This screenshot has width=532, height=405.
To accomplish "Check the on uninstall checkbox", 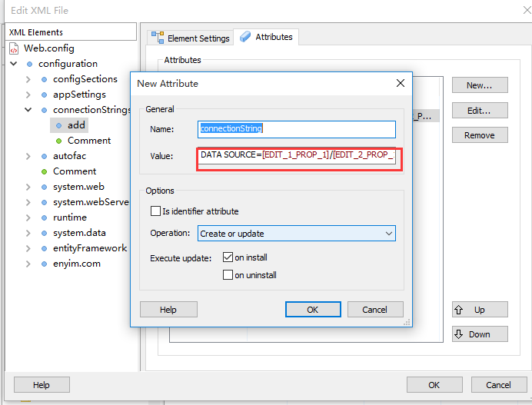I will click(x=228, y=274).
